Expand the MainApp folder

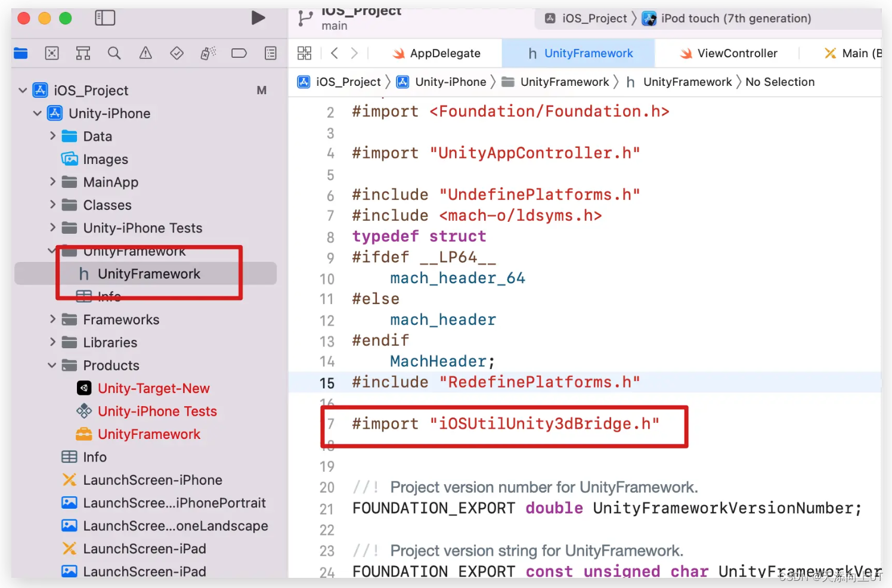click(52, 182)
